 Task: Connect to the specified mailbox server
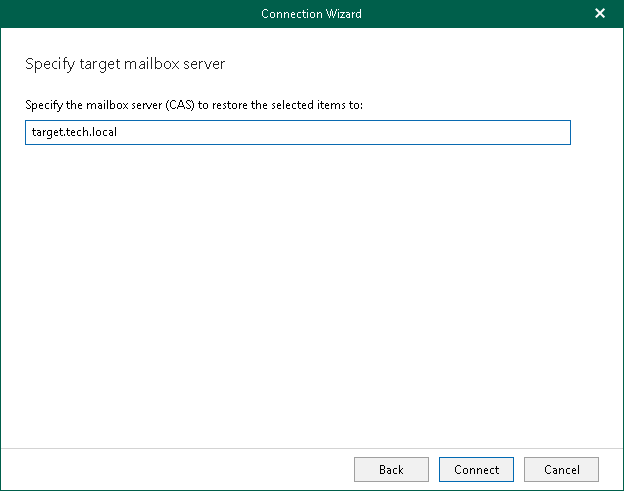476,469
